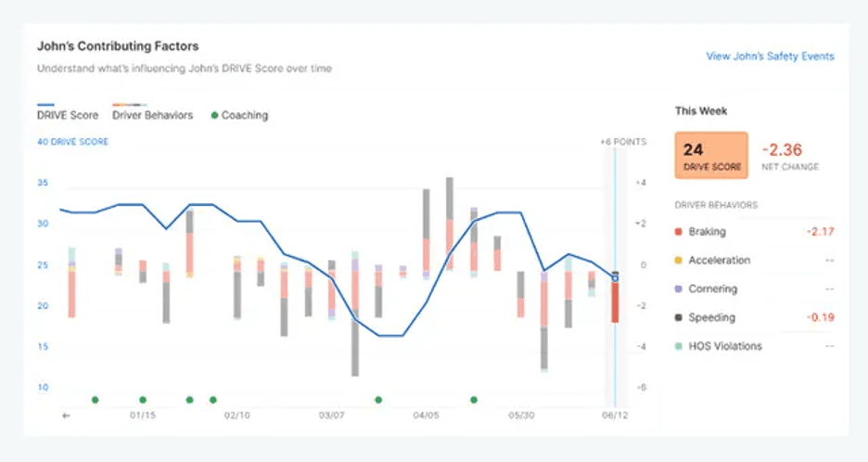The width and height of the screenshot is (868, 462).
Task: Toggle the Coaching legend item
Action: coord(239,116)
